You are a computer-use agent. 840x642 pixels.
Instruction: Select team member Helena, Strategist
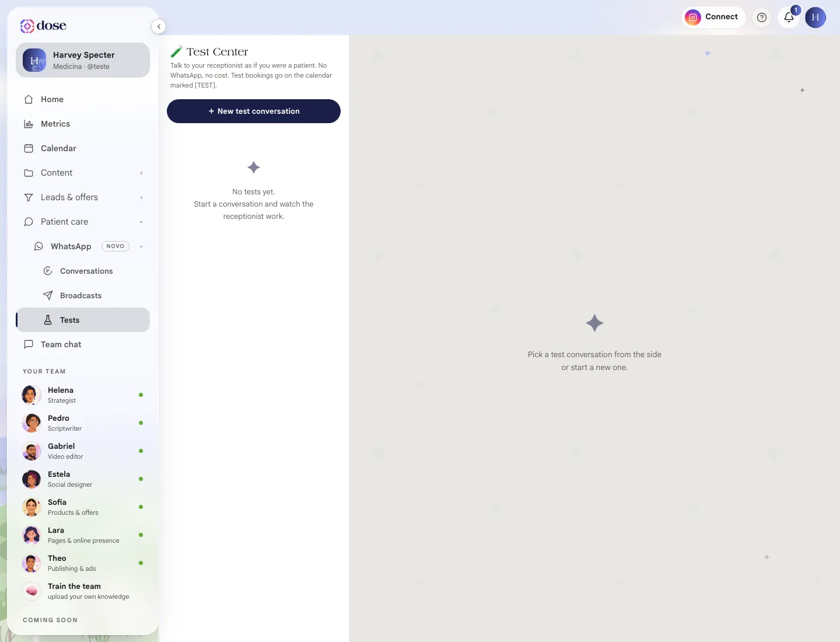[83, 395]
